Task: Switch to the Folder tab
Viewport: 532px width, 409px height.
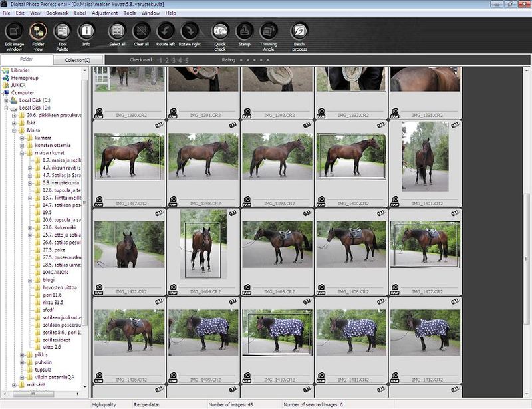Action: pyautogui.click(x=27, y=59)
